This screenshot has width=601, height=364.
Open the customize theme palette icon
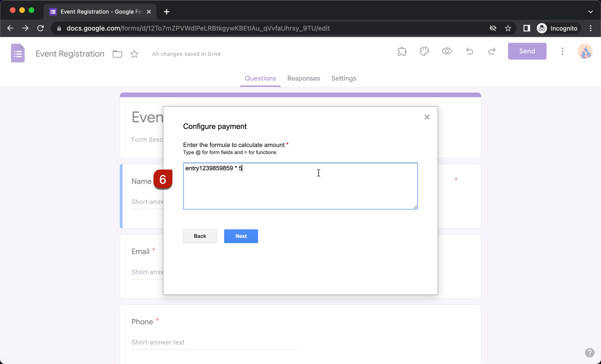[424, 51]
